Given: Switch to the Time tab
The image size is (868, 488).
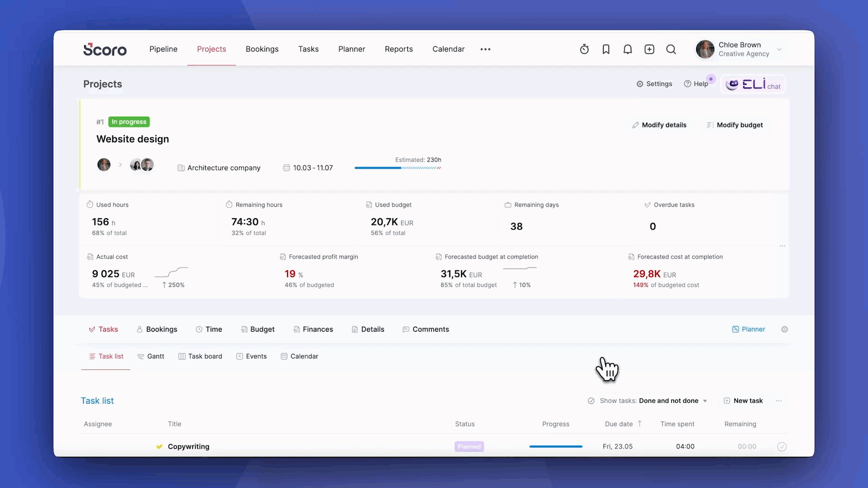Looking at the screenshot, I should (209, 329).
